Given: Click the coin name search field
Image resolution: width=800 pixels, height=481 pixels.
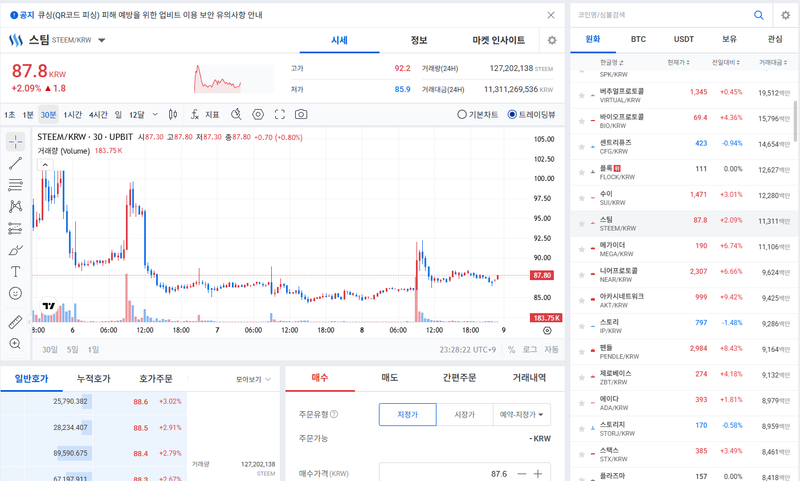Looking at the screenshot, I should tap(661, 15).
